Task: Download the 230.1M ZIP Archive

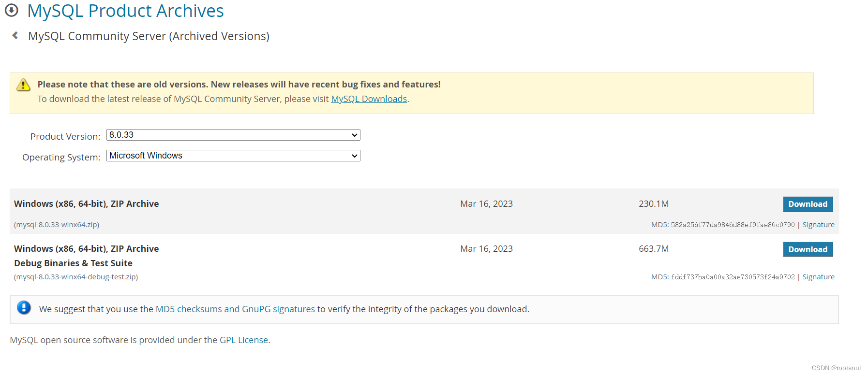Action: point(808,204)
